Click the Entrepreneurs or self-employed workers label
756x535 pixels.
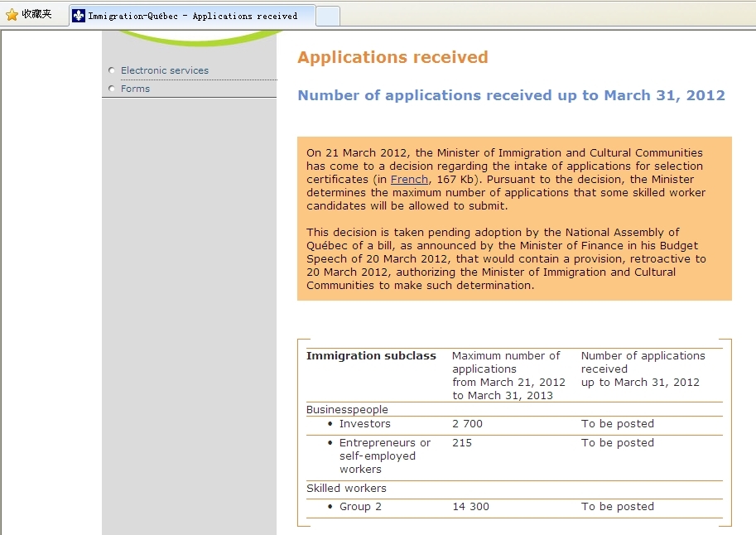click(384, 456)
